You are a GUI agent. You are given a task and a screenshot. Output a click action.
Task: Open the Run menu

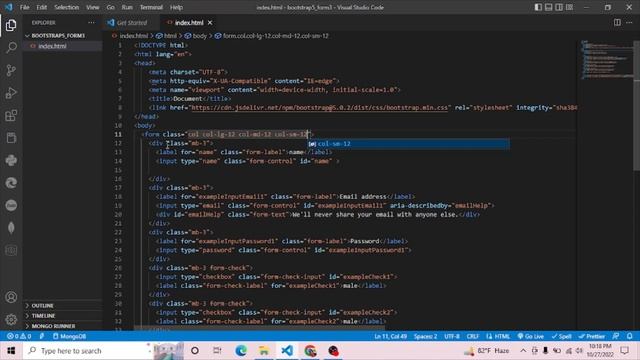pos(127,7)
